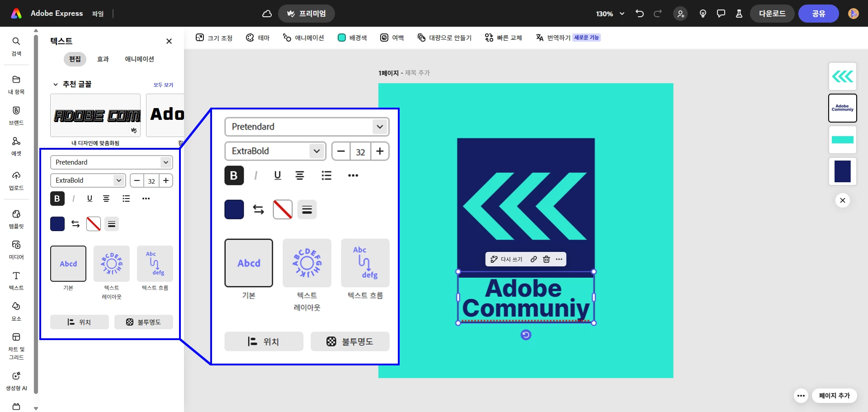The image size is (868, 412).
Task: Switch to the 편집 tab
Action: 75,59
